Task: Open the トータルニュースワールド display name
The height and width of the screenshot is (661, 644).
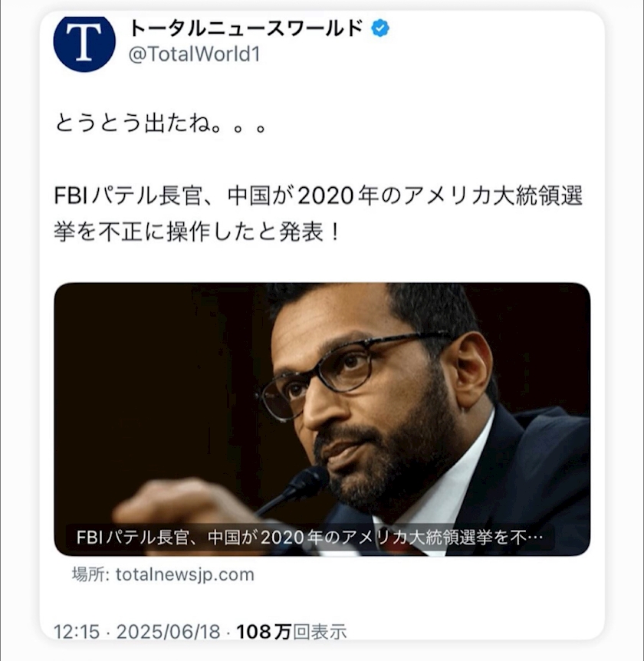Action: 245,28
